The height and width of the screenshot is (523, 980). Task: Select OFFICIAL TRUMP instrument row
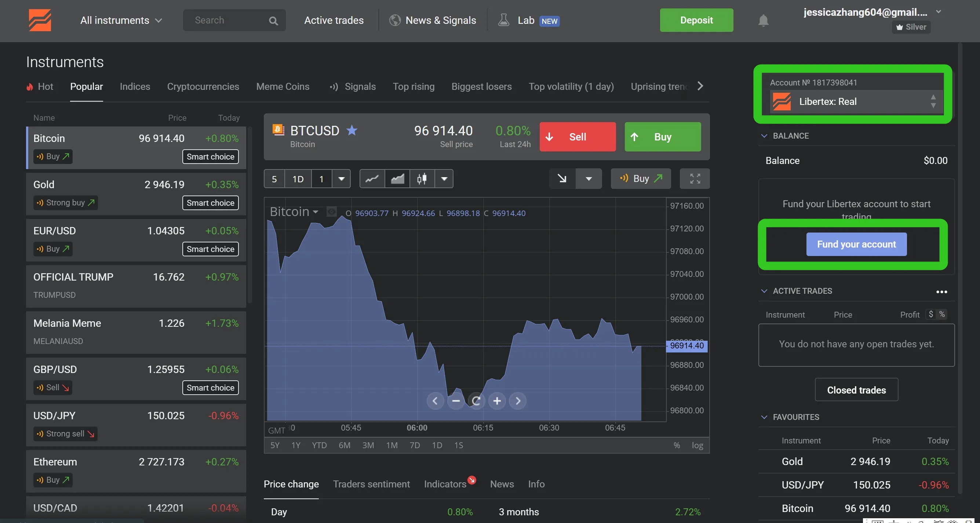[136, 286]
